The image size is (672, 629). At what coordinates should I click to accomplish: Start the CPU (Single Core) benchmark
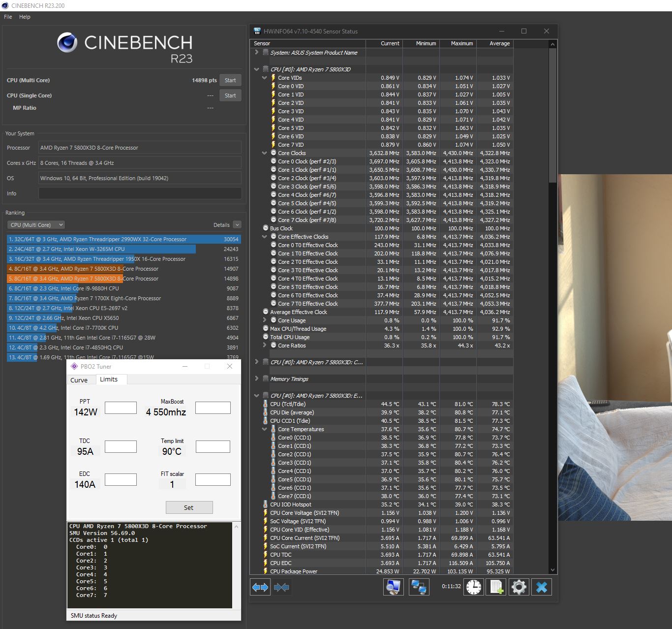[x=230, y=95]
